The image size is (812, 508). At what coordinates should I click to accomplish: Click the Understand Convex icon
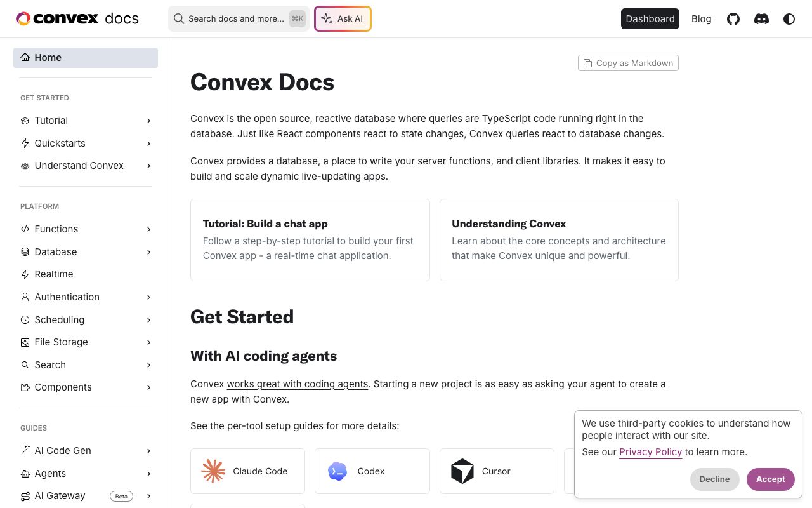[x=25, y=166]
